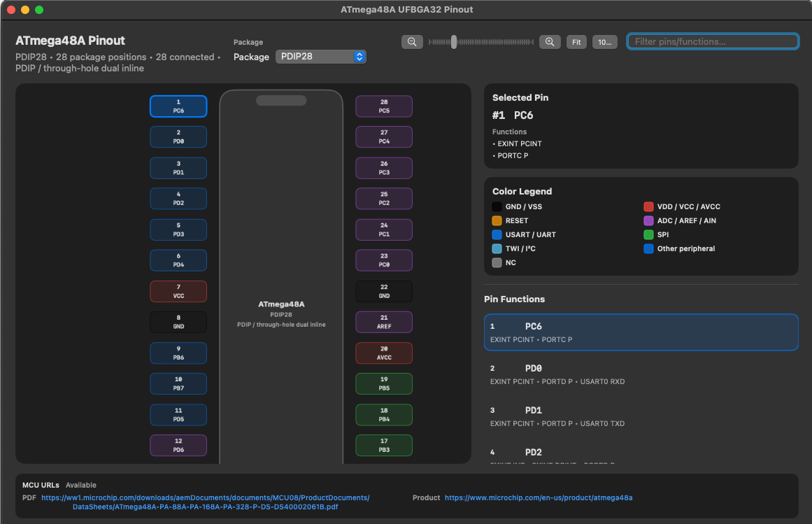Image resolution: width=812 pixels, height=524 pixels.
Task: Select pin 3 PD1 on the chip diagram
Action: pos(178,168)
